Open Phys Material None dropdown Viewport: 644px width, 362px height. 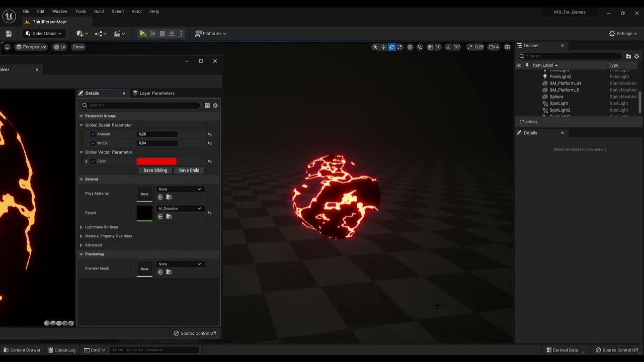click(180, 189)
